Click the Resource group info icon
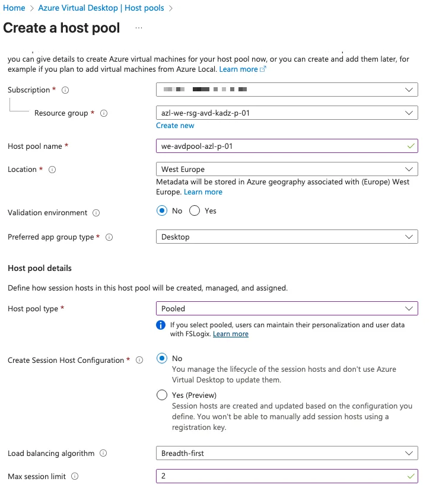Screen dimensions: 436x504 pyautogui.click(x=104, y=113)
